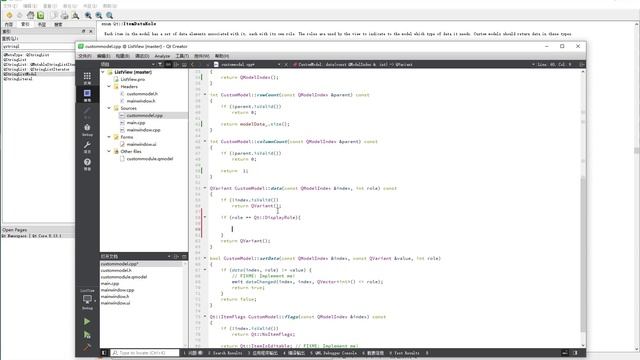The width and height of the screenshot is (640, 360).
Task: Select mainwindow.ui under Forms
Action: (x=141, y=144)
